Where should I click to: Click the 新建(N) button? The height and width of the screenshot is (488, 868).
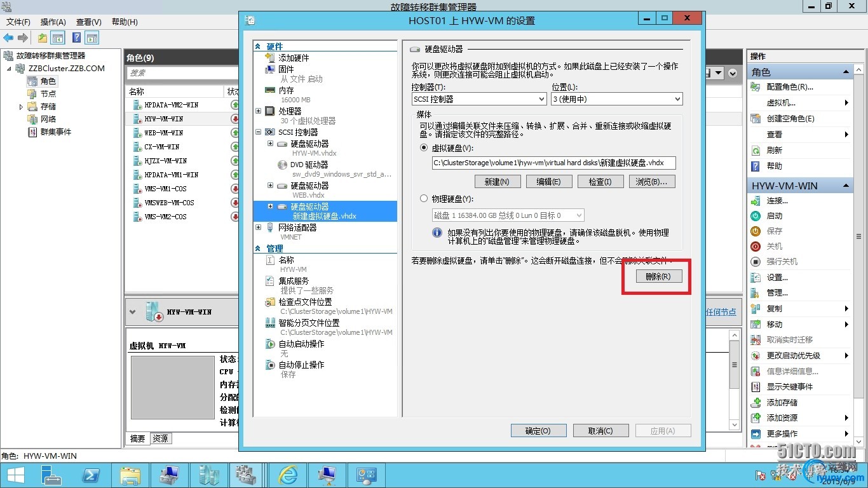497,182
